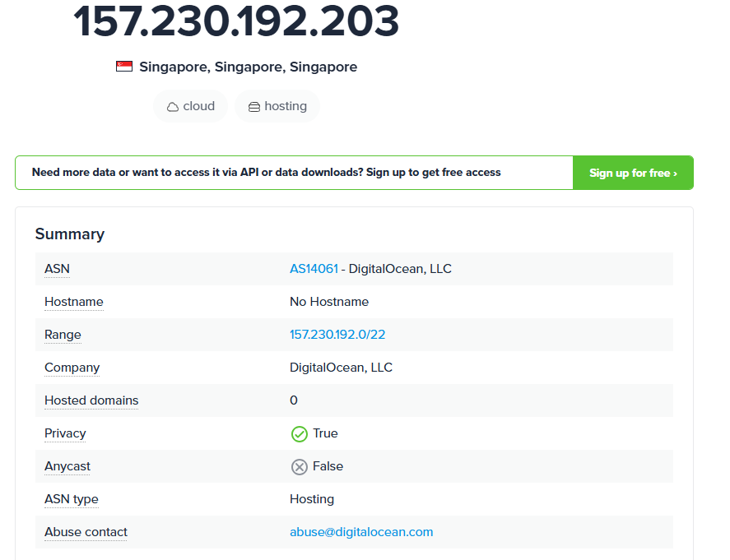Screen dimensions: 730x560
Task: Click the cloud icon in cloud tag
Action: [x=173, y=107]
